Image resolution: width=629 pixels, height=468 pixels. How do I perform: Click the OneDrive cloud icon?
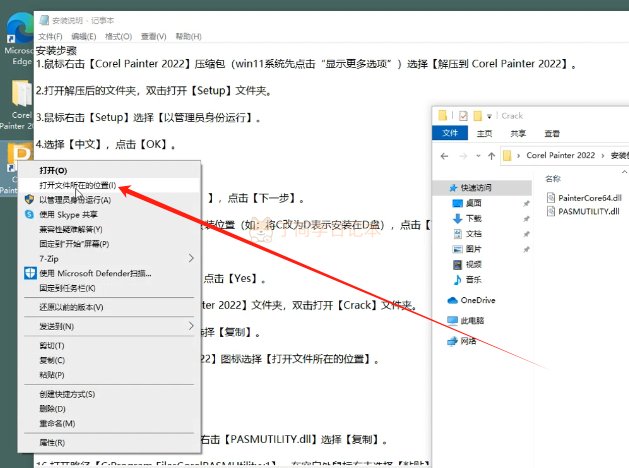click(x=452, y=300)
